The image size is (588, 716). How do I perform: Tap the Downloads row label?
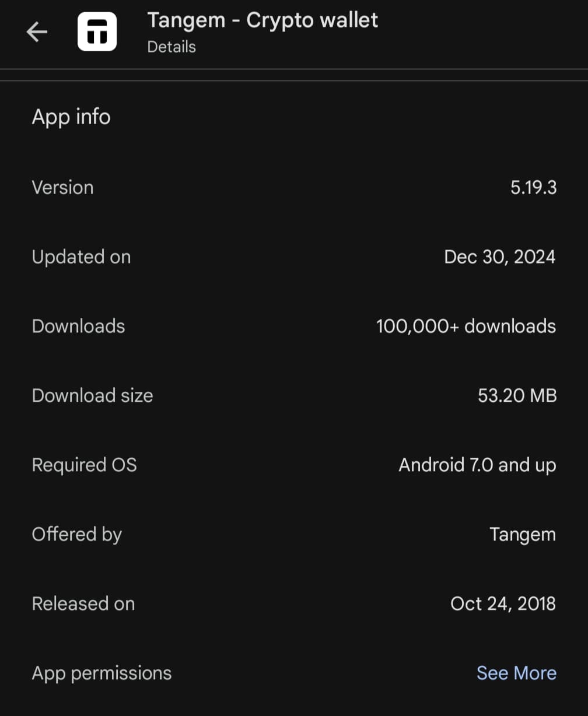78,326
